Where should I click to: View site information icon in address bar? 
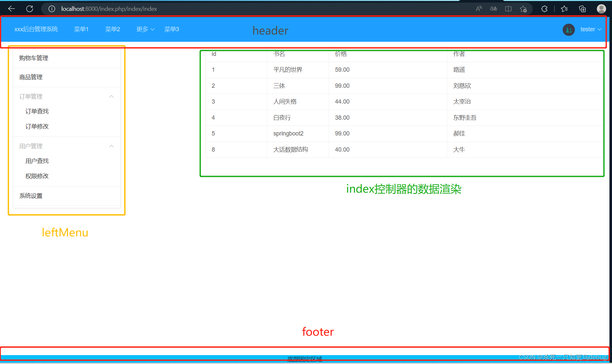[x=52, y=9]
